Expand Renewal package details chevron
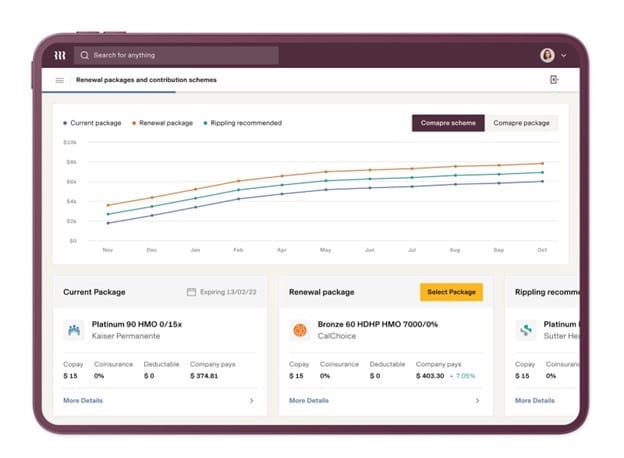624x458 pixels. pyautogui.click(x=477, y=400)
